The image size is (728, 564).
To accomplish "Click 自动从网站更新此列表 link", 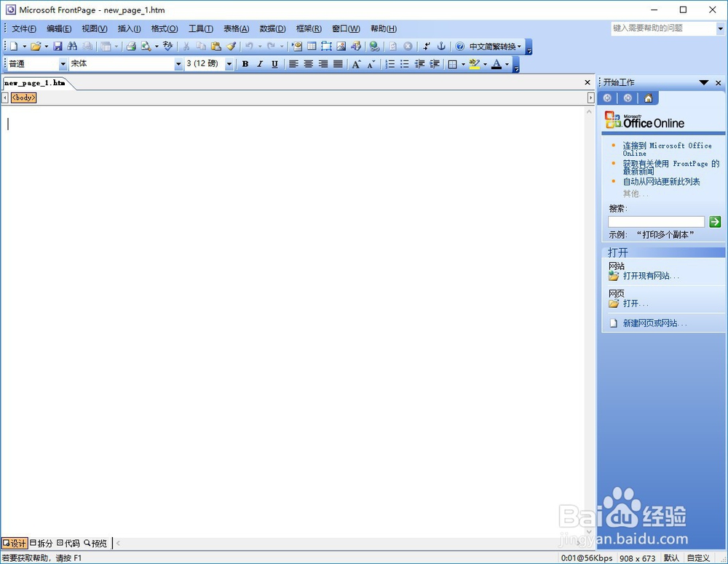I will click(x=661, y=181).
